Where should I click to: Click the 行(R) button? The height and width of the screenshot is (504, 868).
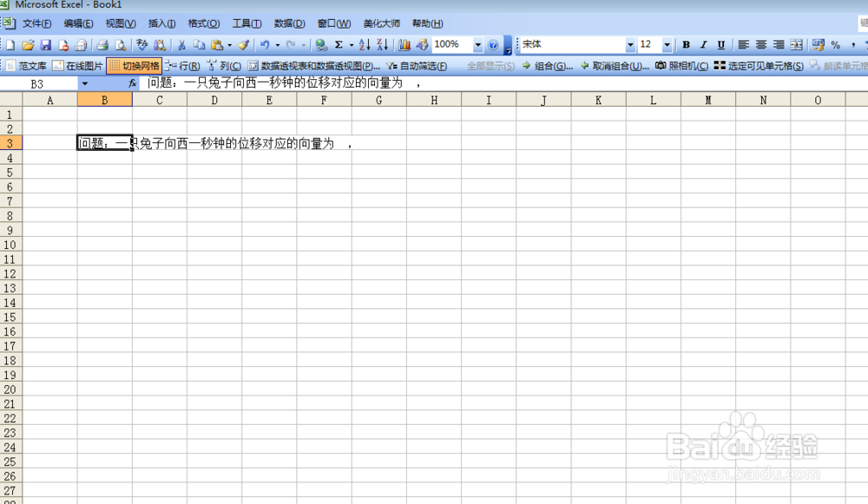point(182,66)
